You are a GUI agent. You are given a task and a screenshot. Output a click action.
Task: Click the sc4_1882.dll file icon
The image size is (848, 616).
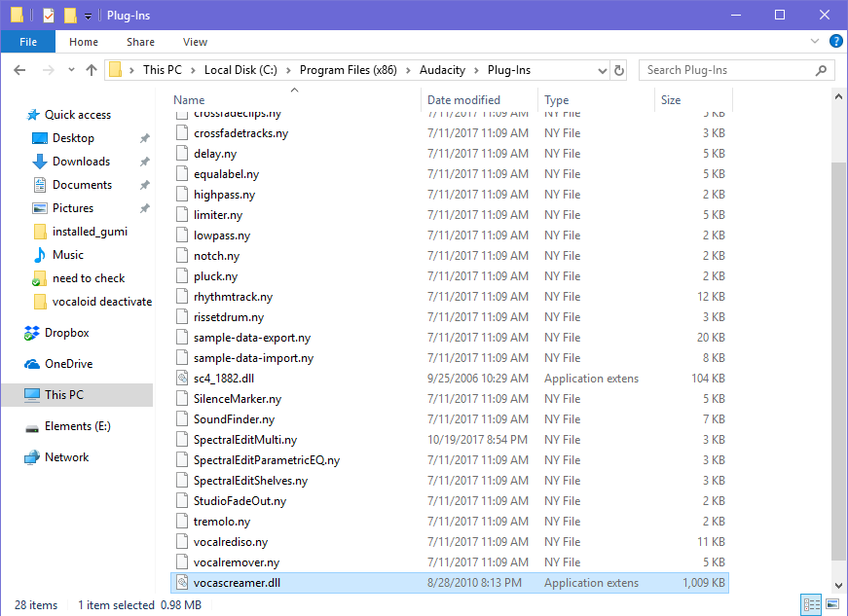[x=182, y=379]
